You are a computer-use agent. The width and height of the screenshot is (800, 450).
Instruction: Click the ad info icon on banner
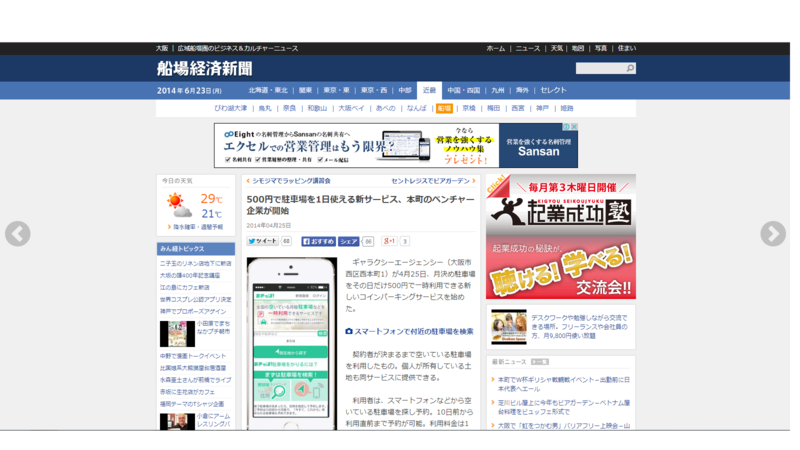pyautogui.click(x=566, y=127)
